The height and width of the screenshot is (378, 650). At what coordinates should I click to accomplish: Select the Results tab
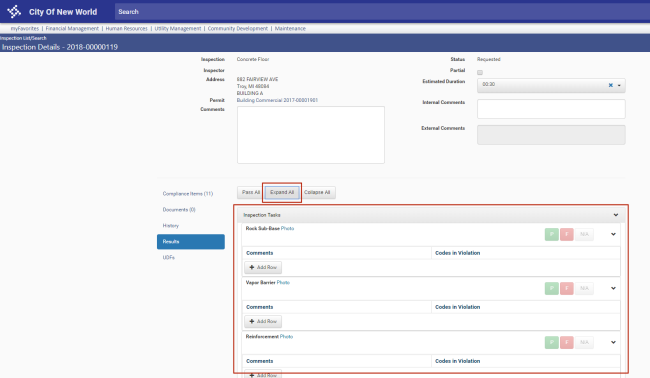(191, 242)
